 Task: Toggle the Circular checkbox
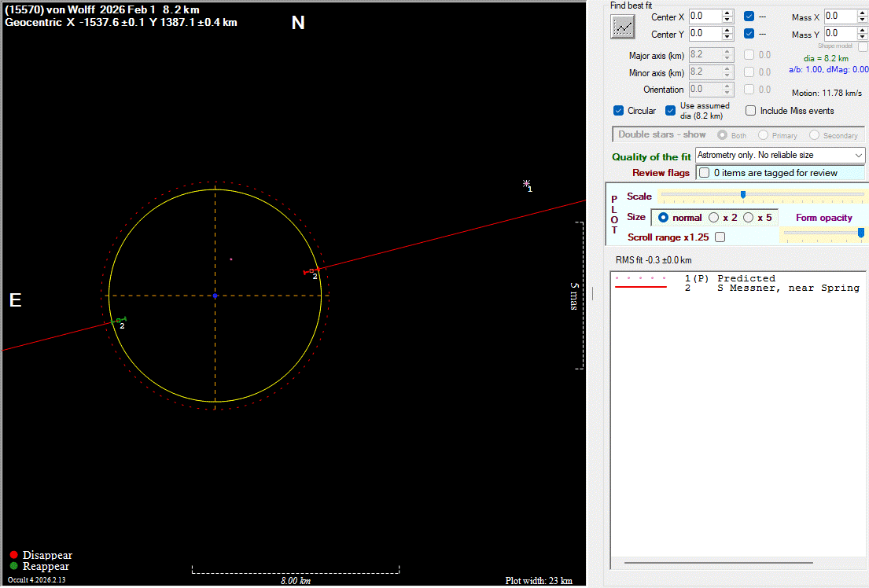point(618,111)
